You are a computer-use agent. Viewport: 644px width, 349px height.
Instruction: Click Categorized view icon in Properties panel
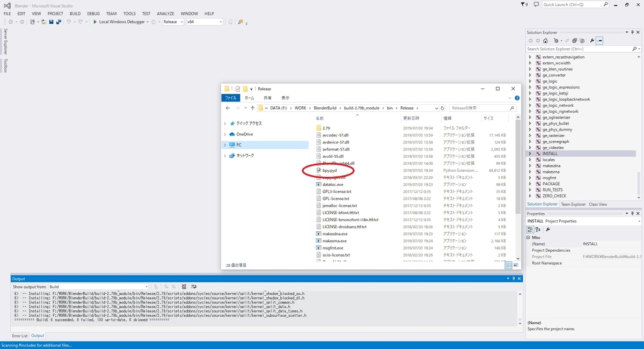point(530,229)
